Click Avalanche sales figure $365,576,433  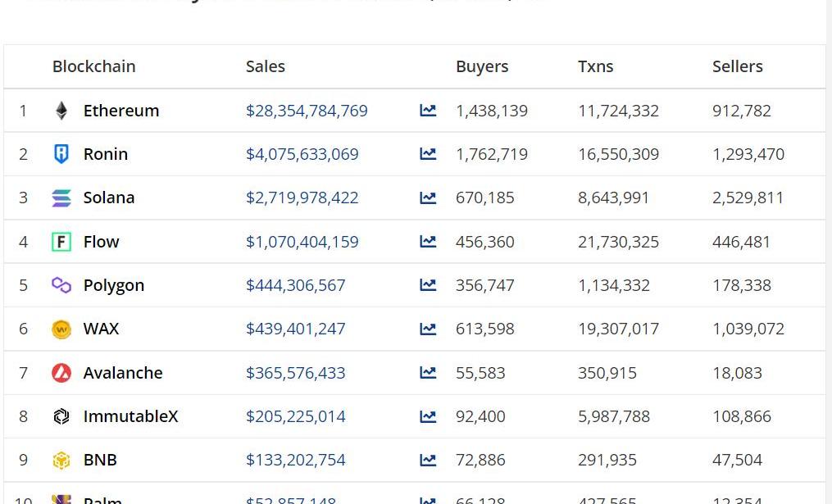296,373
